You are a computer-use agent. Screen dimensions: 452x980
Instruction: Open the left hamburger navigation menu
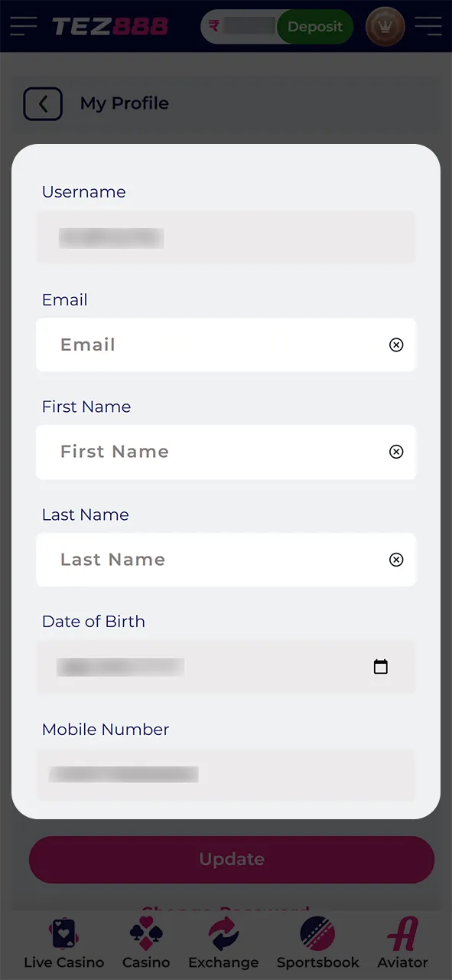pos(23,26)
